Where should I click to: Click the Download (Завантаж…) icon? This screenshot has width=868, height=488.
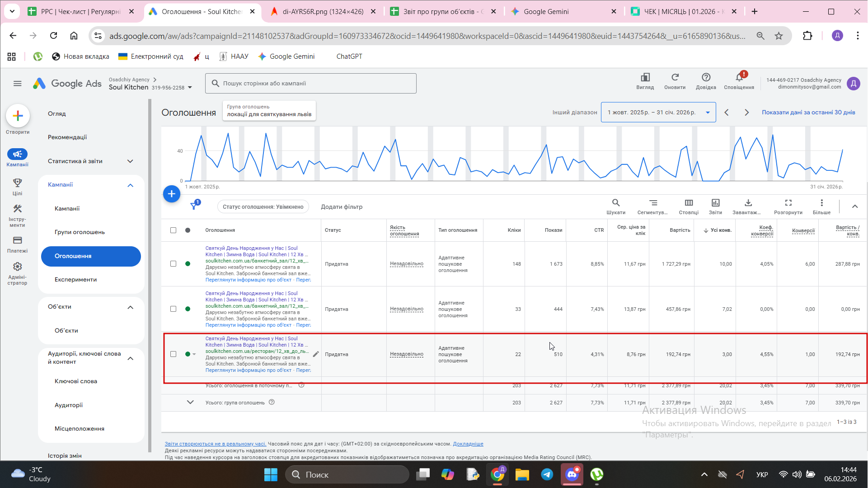(748, 203)
